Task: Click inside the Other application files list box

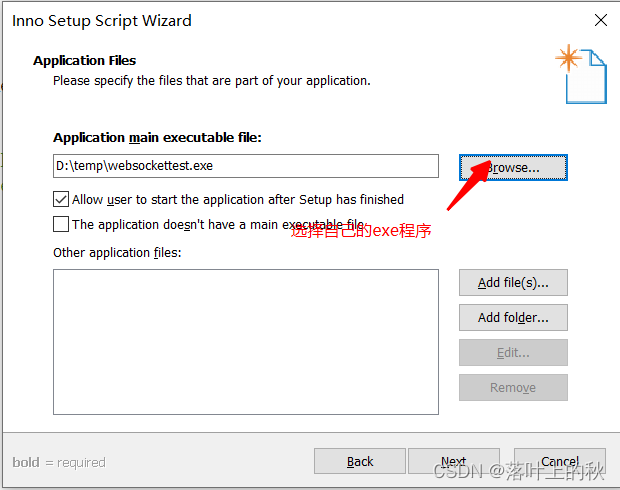Action: pos(246,342)
